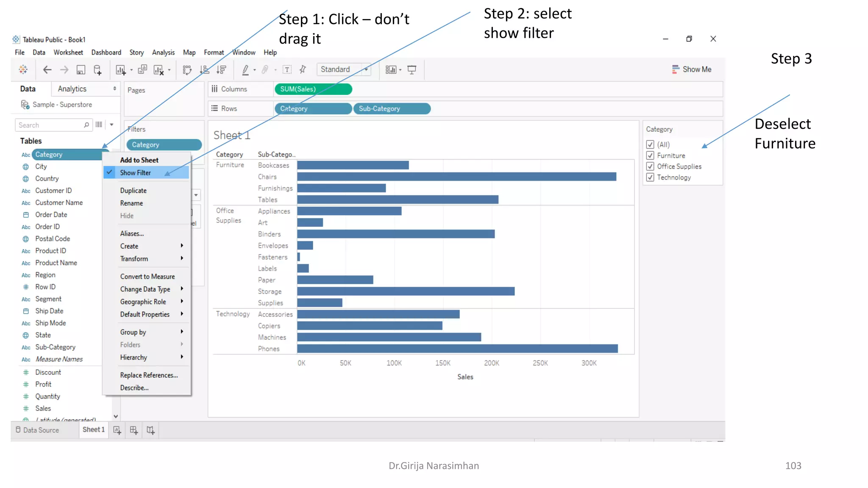Click the Sort descending toolbar icon
This screenshot has width=868, height=488.
221,70
